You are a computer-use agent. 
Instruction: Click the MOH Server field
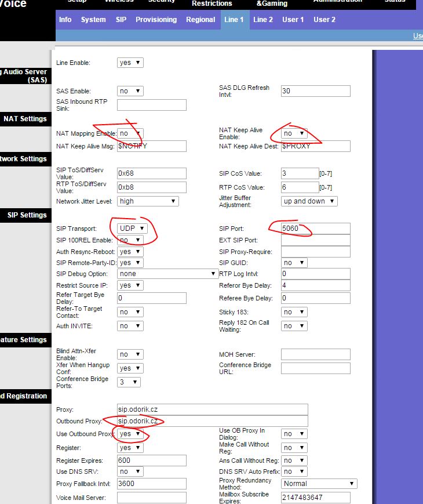pyautogui.click(x=316, y=354)
